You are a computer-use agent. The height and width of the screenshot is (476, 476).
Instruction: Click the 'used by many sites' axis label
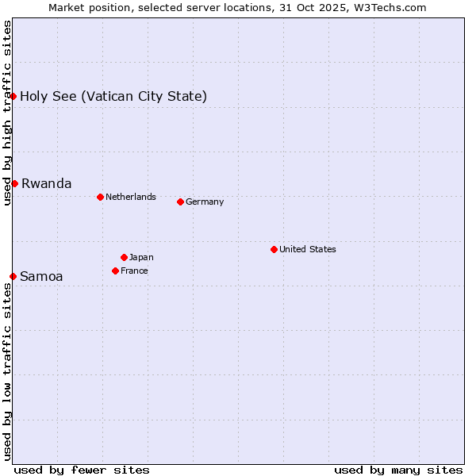tap(398, 470)
